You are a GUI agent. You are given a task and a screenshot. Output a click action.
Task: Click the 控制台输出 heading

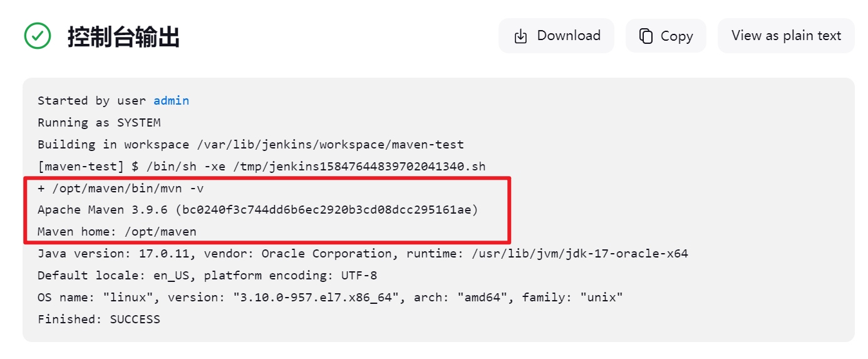coord(124,37)
